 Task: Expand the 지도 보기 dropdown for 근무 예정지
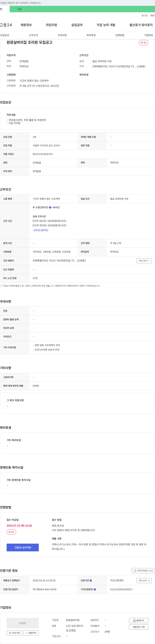(144, 261)
